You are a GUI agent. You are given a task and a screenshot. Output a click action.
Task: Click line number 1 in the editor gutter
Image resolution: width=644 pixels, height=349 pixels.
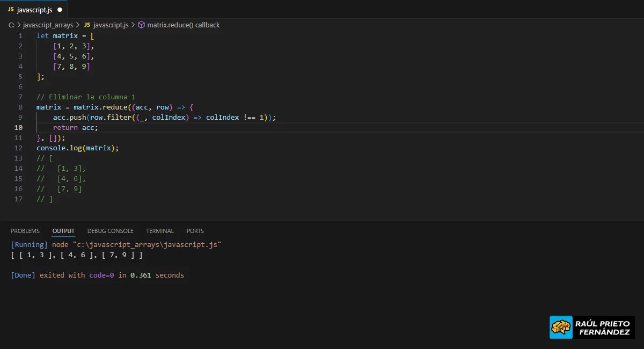coord(20,35)
